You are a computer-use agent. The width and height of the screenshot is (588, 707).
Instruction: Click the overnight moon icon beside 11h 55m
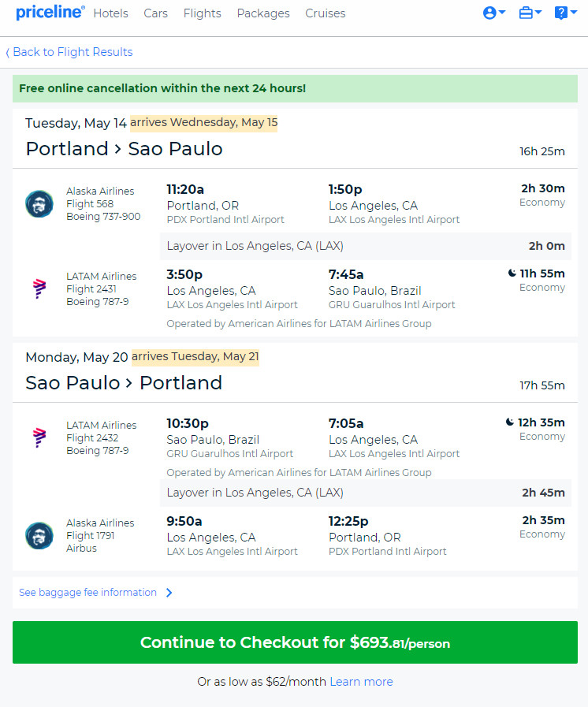coord(512,273)
